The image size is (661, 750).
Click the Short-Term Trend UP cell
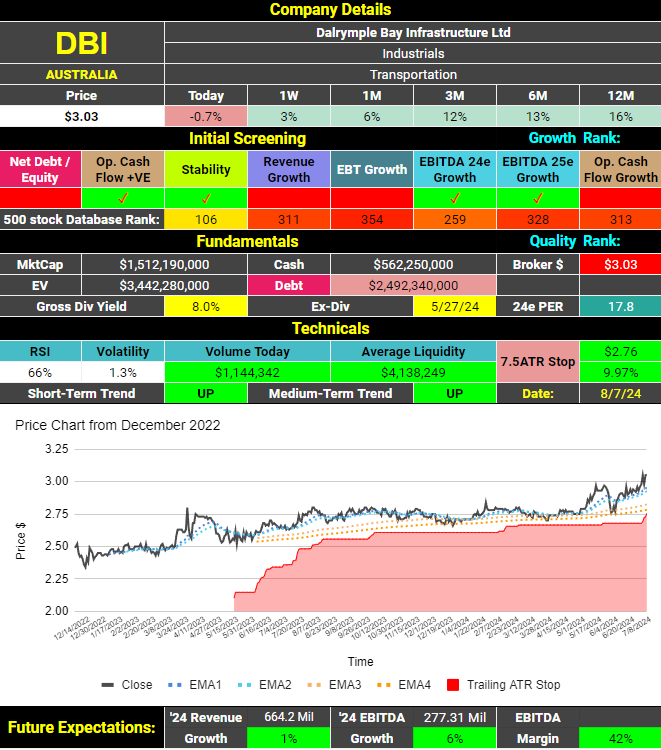[x=206, y=394]
